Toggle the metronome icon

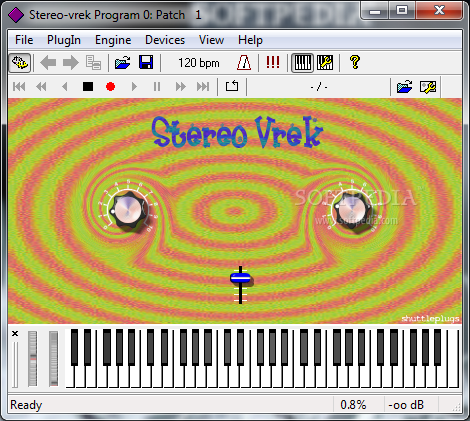coord(244,63)
